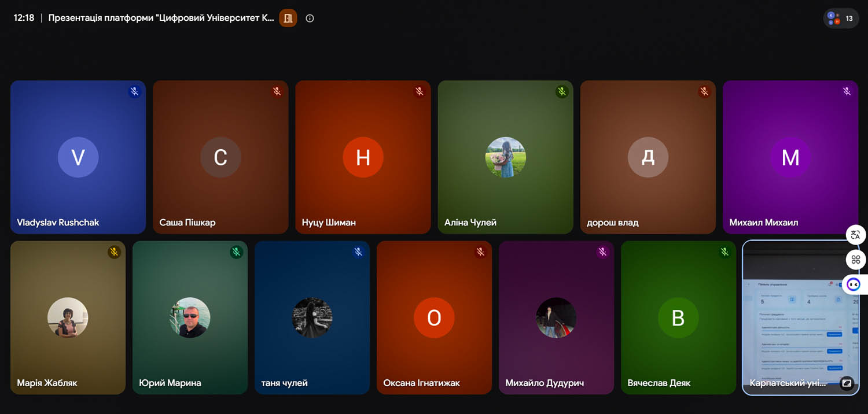
Task: Click muted mic icon on Михаил Михаил
Action: (847, 91)
